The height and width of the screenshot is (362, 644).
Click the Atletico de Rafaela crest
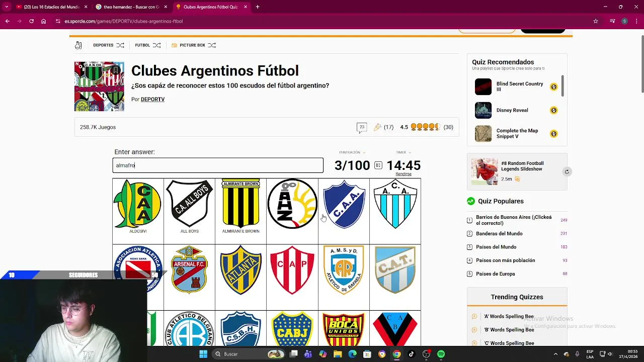pyautogui.click(x=344, y=270)
